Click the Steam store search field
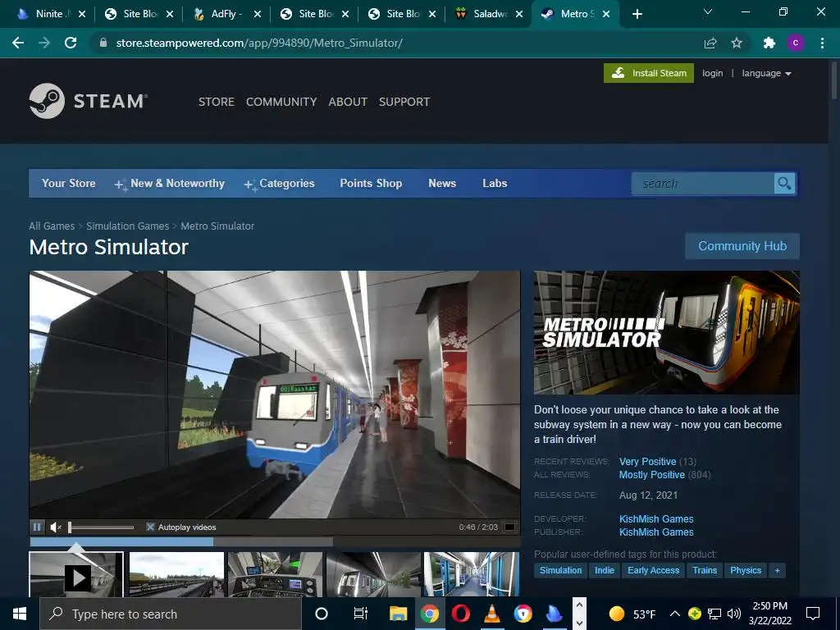This screenshot has width=840, height=630. pos(703,184)
